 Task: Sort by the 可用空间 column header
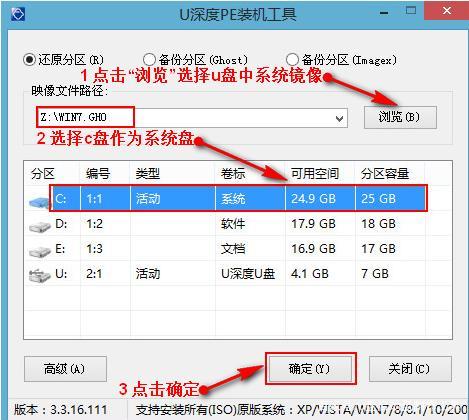(315, 174)
